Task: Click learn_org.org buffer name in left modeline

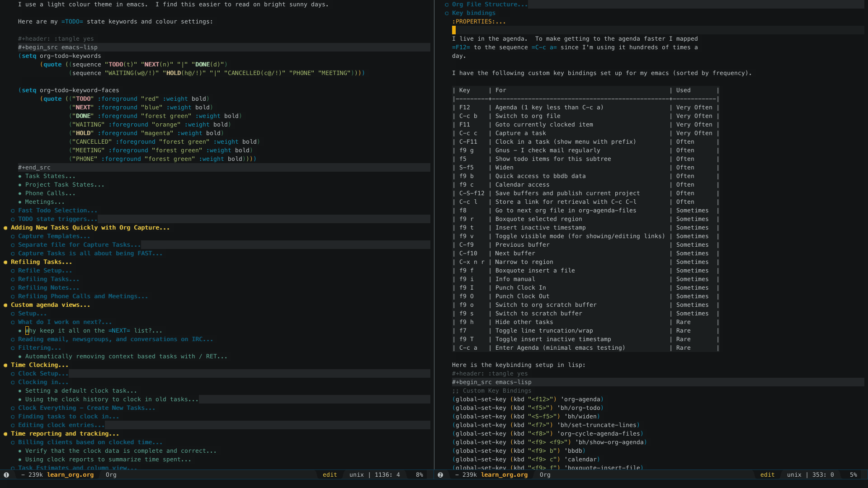Action: [70, 475]
